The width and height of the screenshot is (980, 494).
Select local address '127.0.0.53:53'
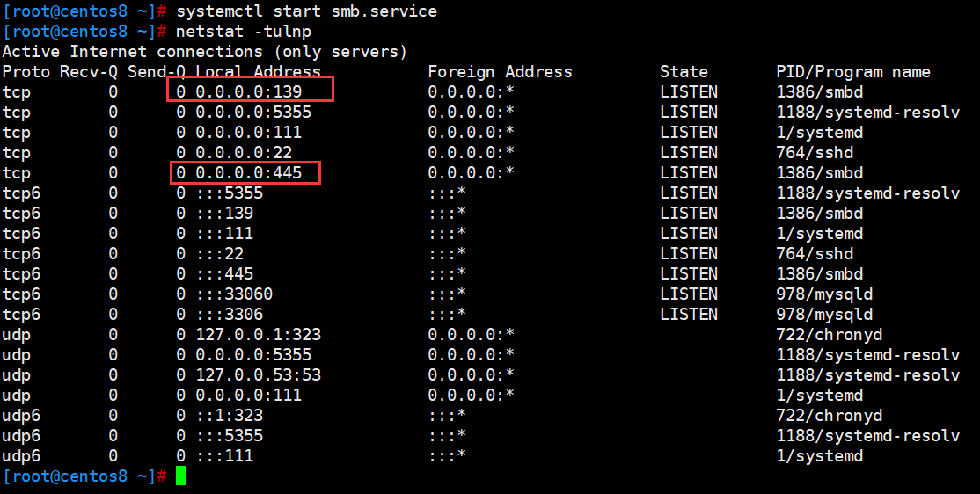pos(258,374)
